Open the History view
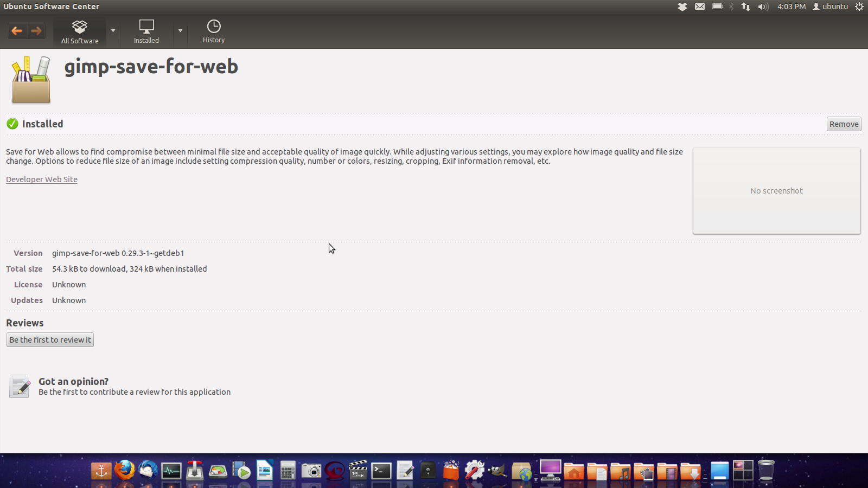Screen dimensions: 868x488 click(214, 31)
